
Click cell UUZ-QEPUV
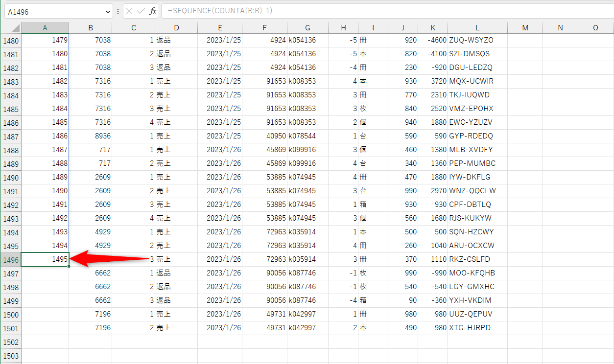click(x=478, y=314)
